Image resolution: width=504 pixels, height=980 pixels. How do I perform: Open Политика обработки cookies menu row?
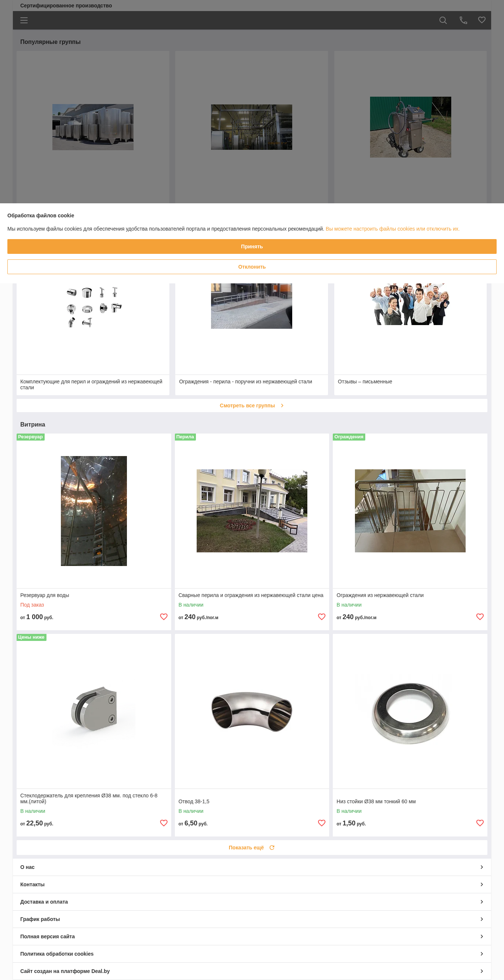252,954
